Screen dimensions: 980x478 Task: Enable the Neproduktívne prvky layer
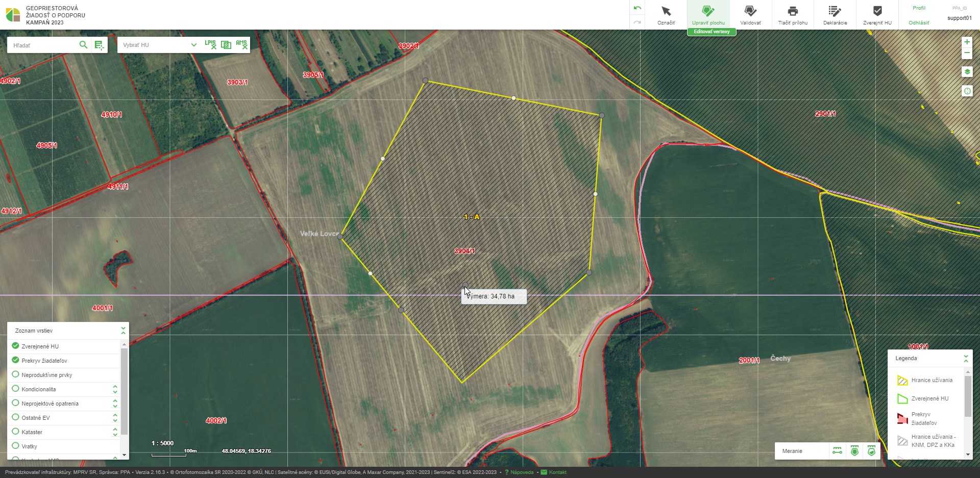[x=15, y=374]
